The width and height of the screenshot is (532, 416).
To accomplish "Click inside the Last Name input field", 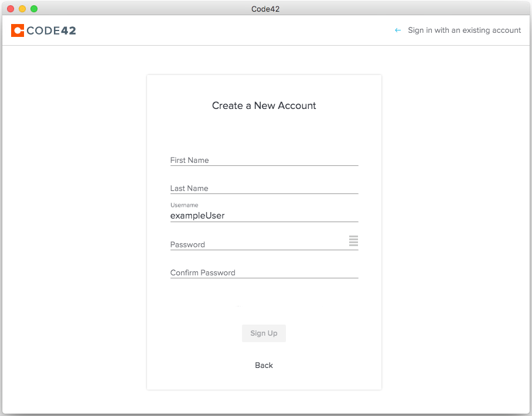I will 264,188.
